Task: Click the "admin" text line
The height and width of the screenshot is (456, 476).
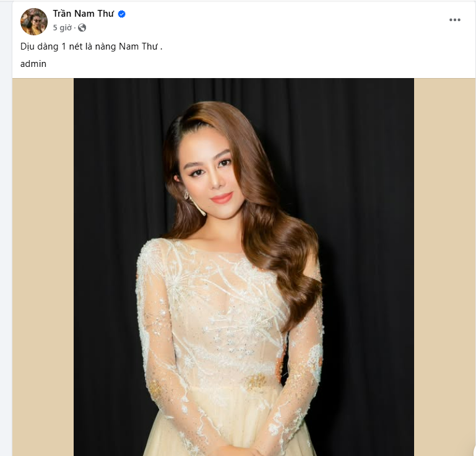Action: coord(33,63)
